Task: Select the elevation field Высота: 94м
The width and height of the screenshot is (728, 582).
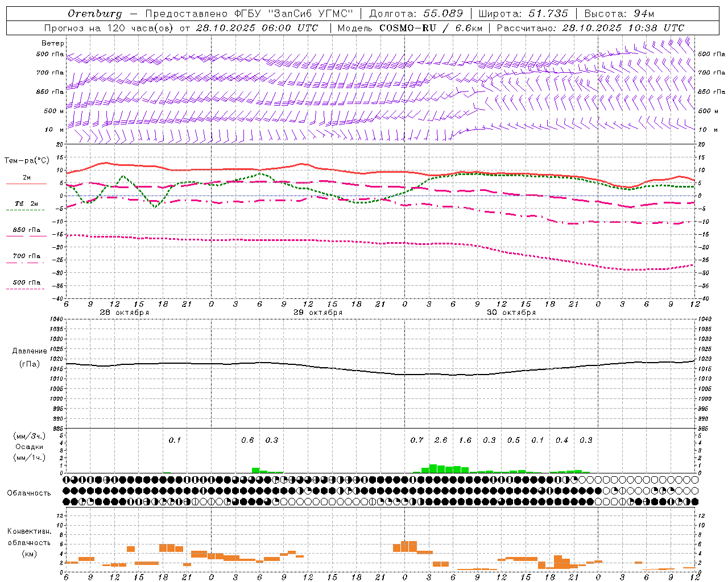Action: [619, 14]
